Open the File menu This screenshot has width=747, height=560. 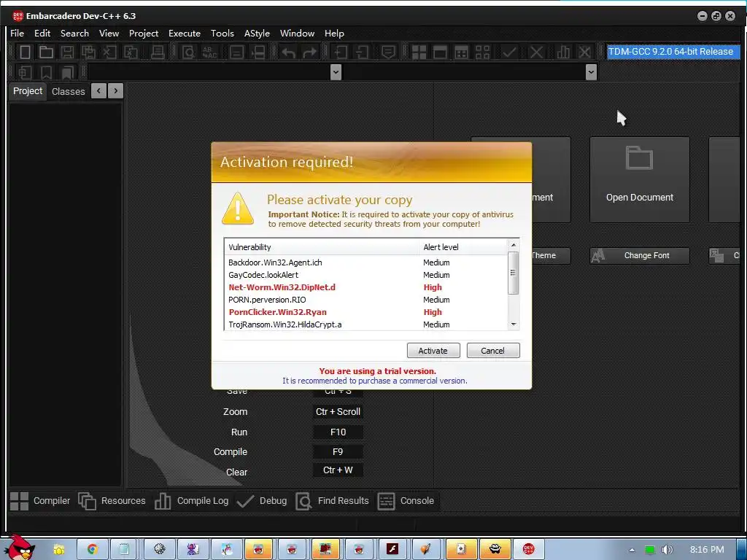(x=18, y=34)
